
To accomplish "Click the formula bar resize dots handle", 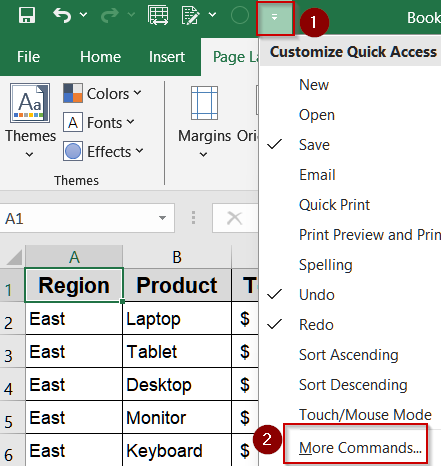I will click(193, 218).
